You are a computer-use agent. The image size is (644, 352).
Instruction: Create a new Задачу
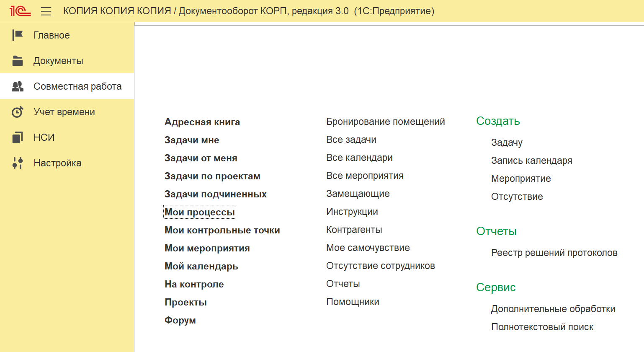(x=507, y=142)
